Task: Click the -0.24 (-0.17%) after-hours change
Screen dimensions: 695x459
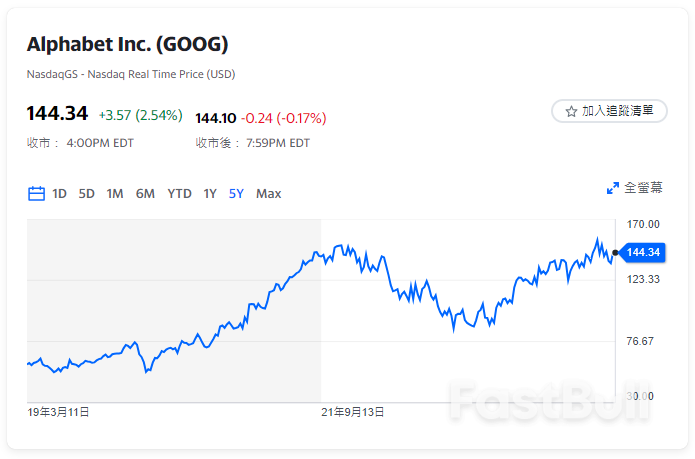Action: (x=284, y=118)
